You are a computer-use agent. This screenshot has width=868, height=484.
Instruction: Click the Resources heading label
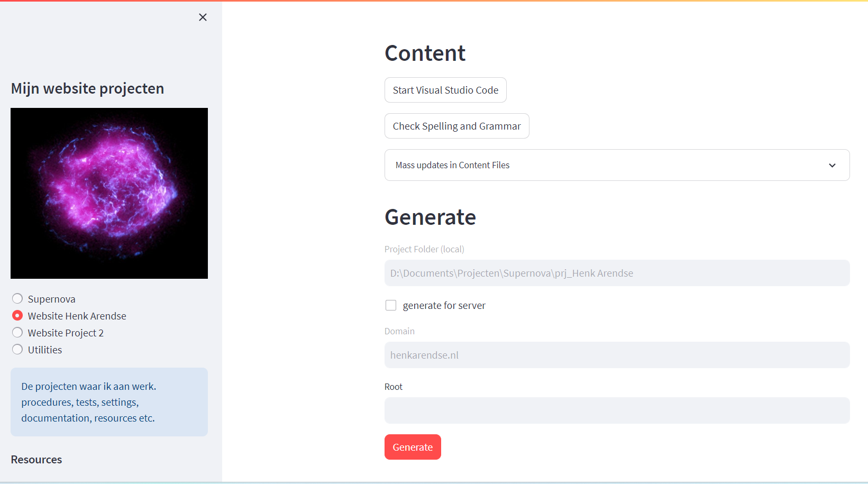pyautogui.click(x=36, y=459)
